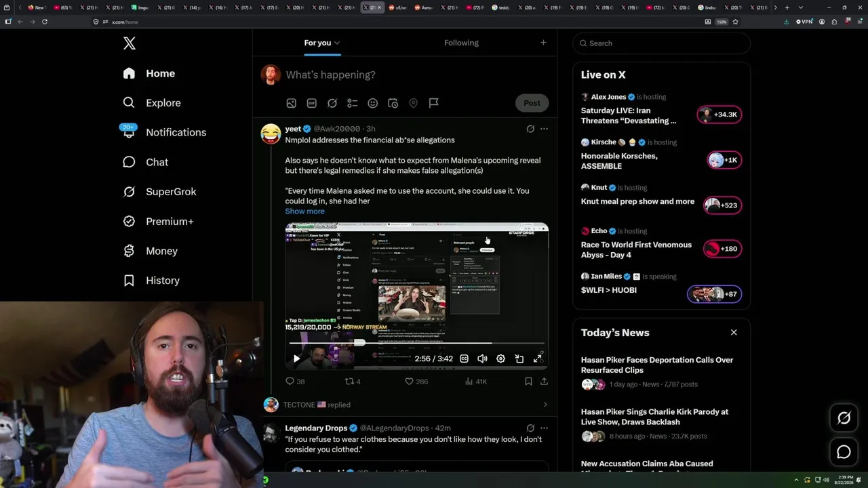Click the Search box
Screen dimensions: 868x488
pyautogui.click(x=662, y=43)
